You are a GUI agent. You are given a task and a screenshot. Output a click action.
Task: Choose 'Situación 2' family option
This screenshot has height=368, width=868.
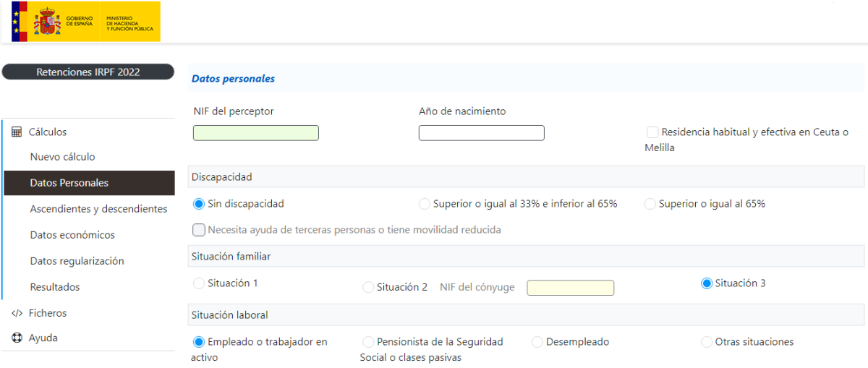point(368,287)
